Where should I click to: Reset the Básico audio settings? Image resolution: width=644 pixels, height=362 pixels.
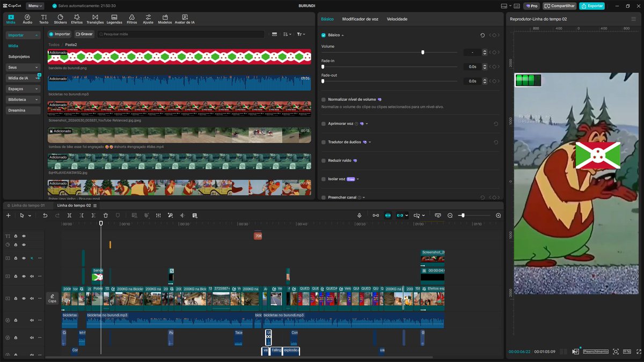[482, 35]
